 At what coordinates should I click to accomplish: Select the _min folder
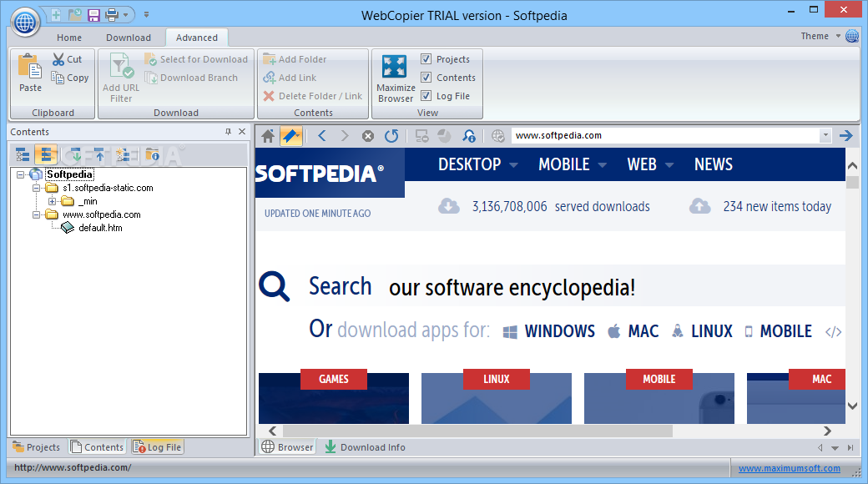tap(88, 202)
